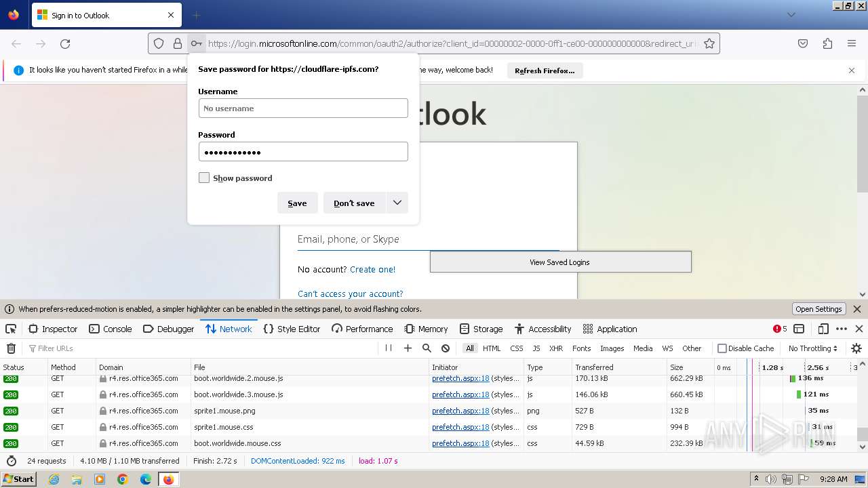Filter requests by CSS
Viewport: 868px width, 488px height.
click(517, 348)
